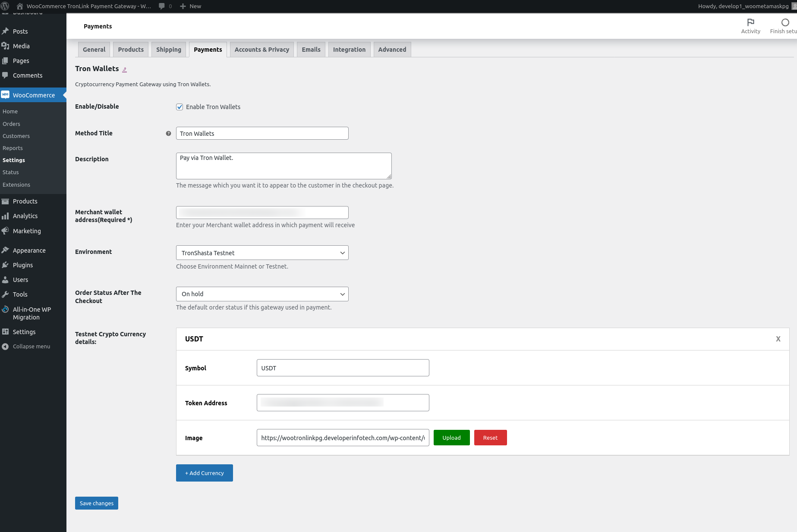Open WooCommerce Settings submenu link

(14, 160)
